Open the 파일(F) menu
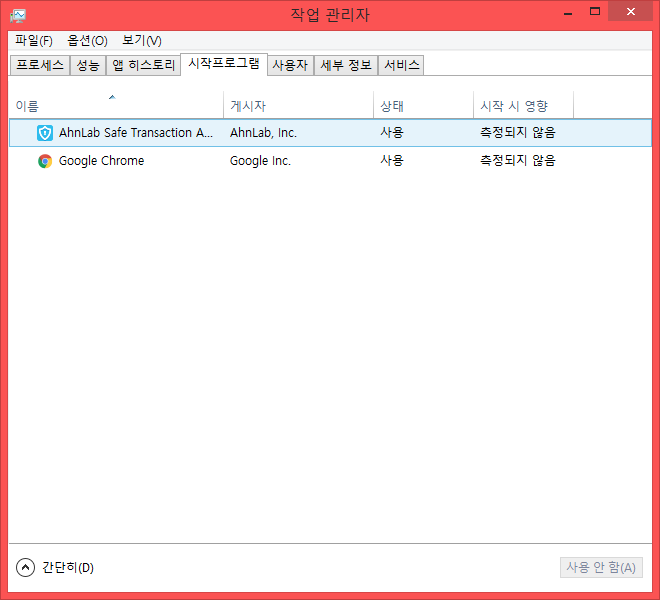This screenshot has width=660, height=600. 34,40
